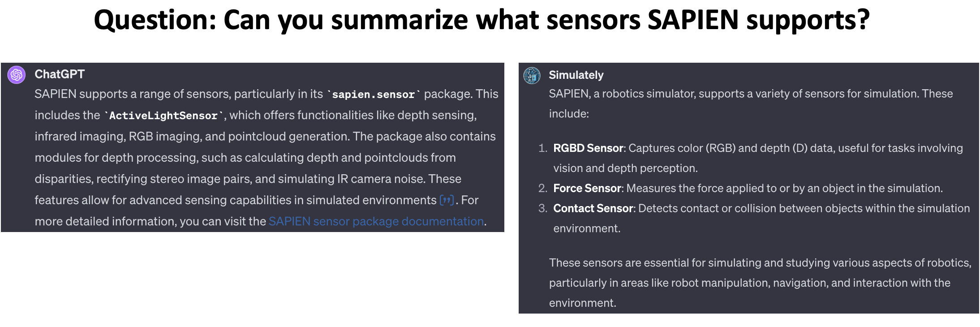This screenshot has width=980, height=327.
Task: Click list number 1 in Simulately's answer
Action: coord(542,148)
